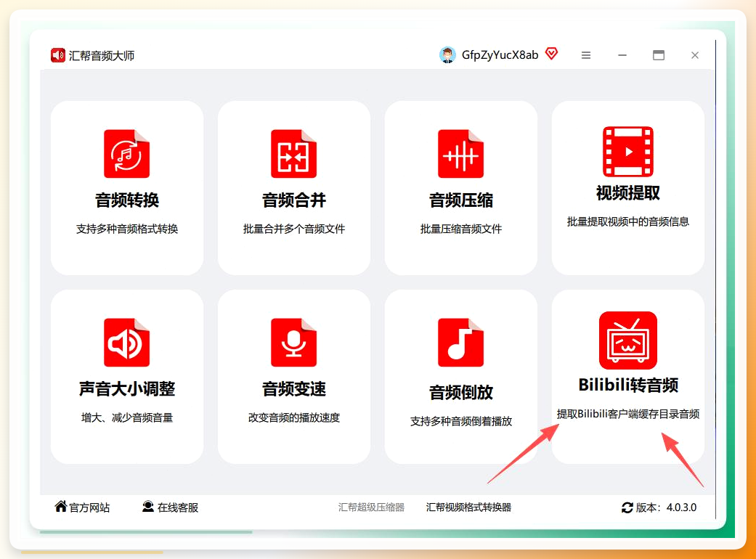This screenshot has width=756, height=559.
Task: Click 支持多种音频倒着播放 description
Action: point(461,422)
